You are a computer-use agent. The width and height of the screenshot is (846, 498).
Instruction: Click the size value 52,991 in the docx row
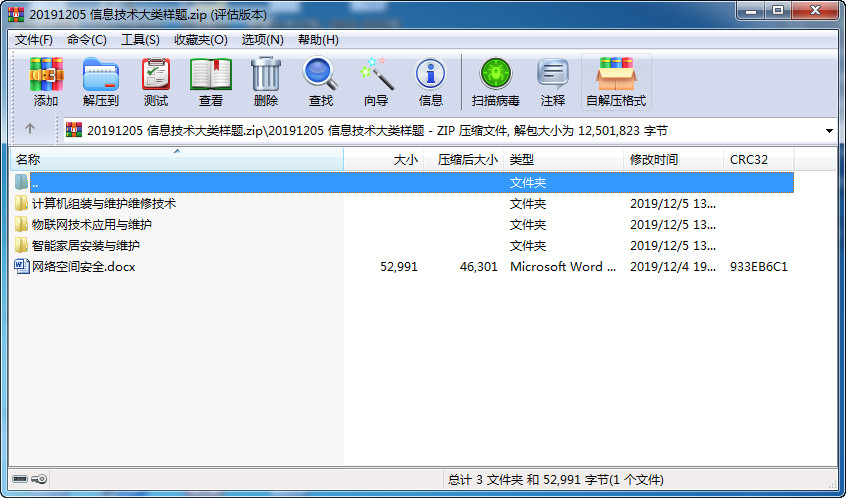click(x=399, y=267)
